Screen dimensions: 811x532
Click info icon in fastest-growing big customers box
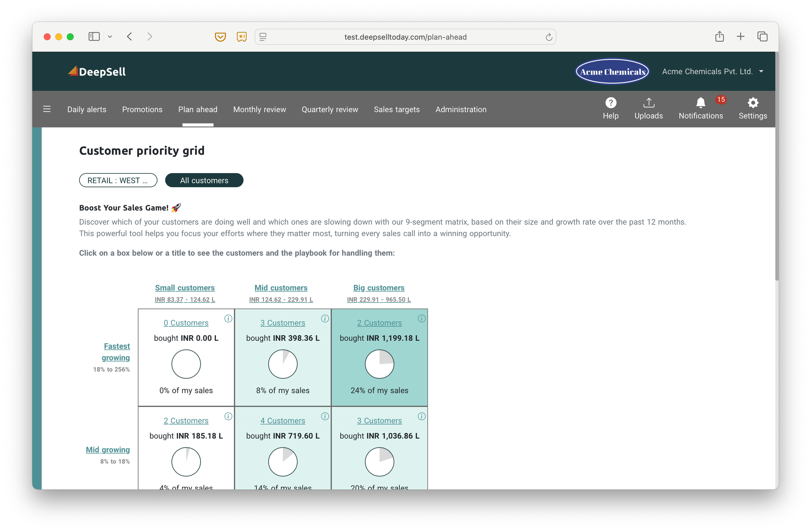coord(421,318)
